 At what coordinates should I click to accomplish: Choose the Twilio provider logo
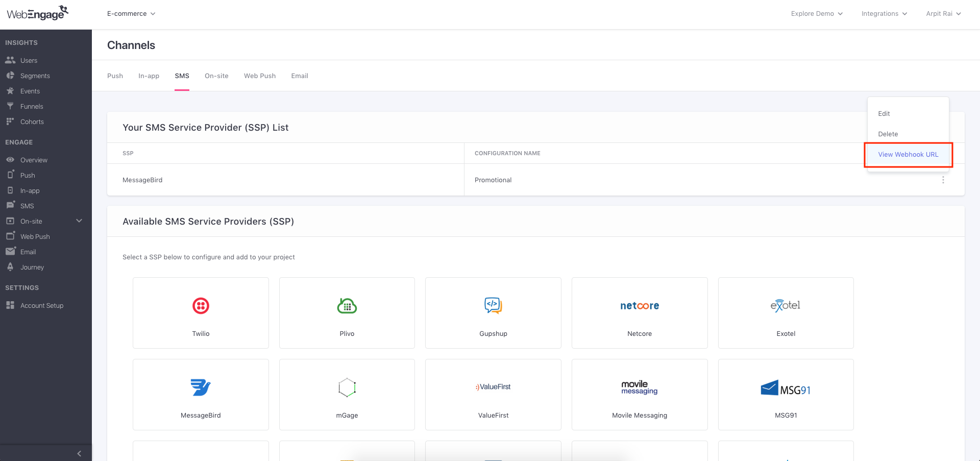(x=201, y=306)
